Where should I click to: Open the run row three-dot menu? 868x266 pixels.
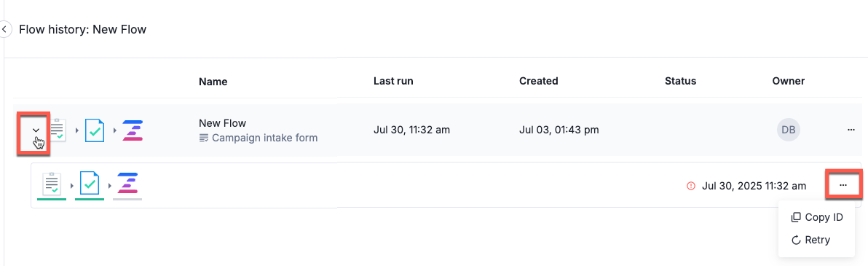tap(843, 186)
